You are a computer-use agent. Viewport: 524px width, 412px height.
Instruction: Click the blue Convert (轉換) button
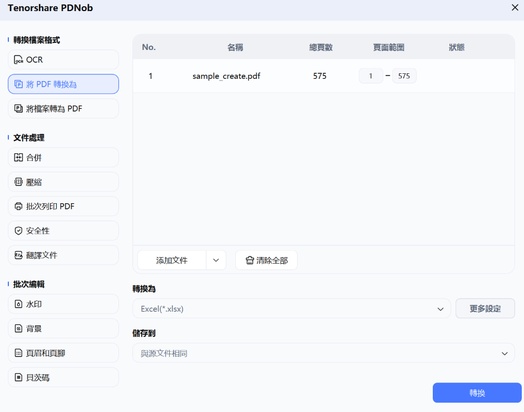point(477,393)
